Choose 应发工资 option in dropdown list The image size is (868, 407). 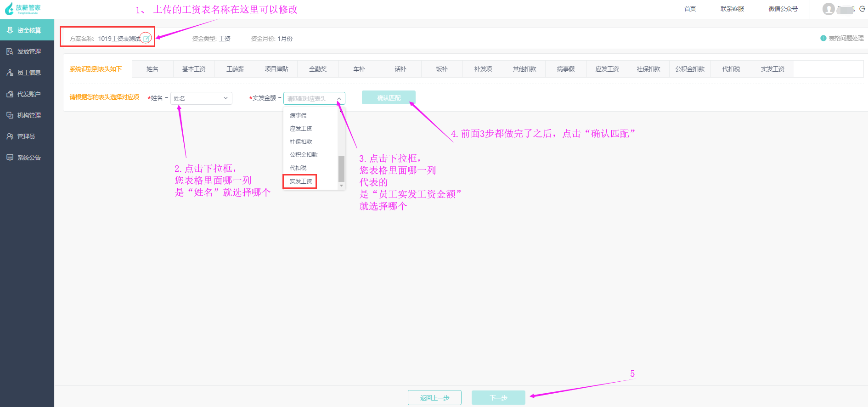point(301,129)
